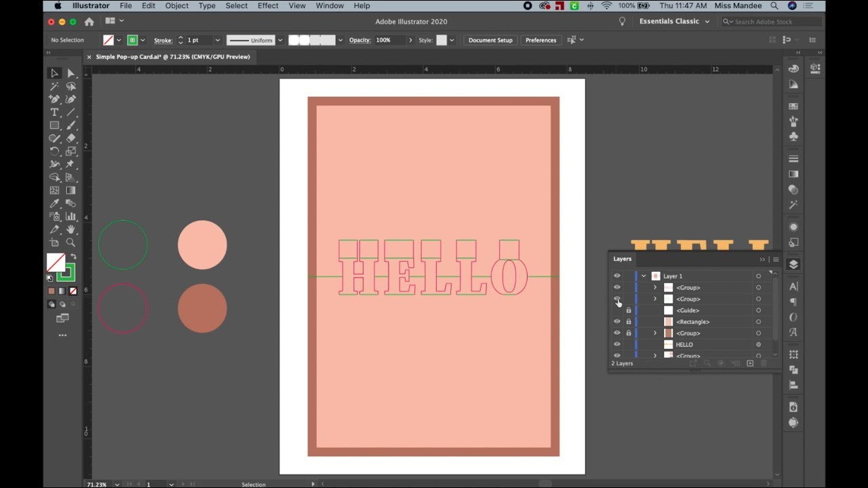The width and height of the screenshot is (868, 488).
Task: Unlock the <Rectangle> sublayer
Action: pos(629,322)
